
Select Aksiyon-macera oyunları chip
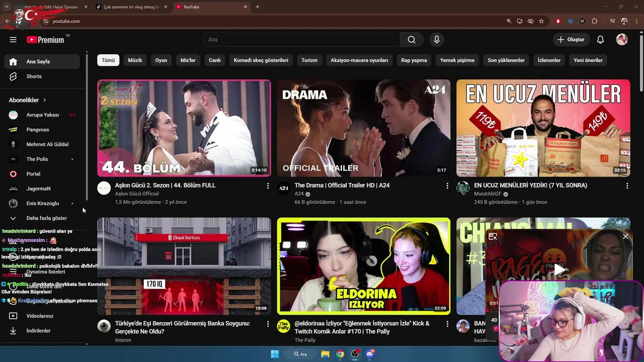click(x=359, y=60)
